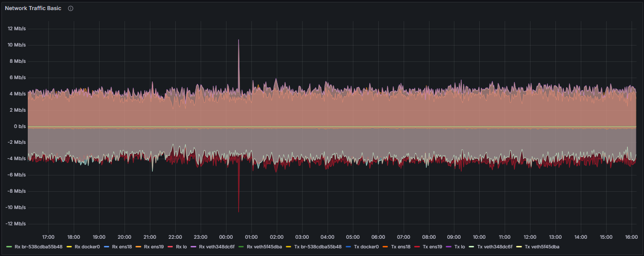
Task: Click the Tx lo legend label
Action: 459,247
